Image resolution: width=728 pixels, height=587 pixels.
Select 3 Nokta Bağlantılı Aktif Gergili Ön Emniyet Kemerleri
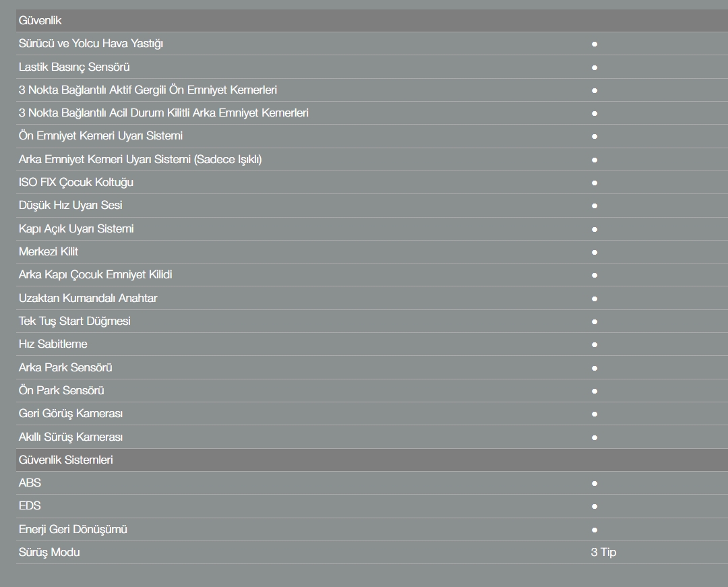point(148,90)
